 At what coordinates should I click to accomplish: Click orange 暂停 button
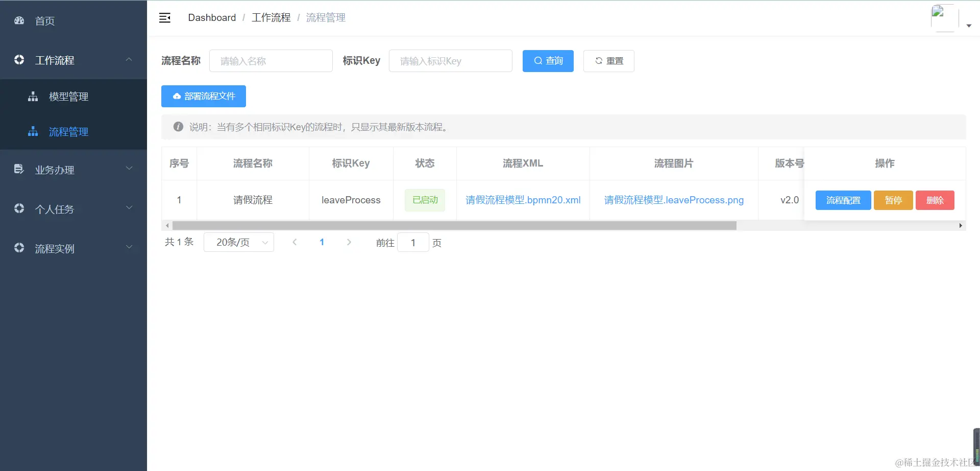click(893, 200)
